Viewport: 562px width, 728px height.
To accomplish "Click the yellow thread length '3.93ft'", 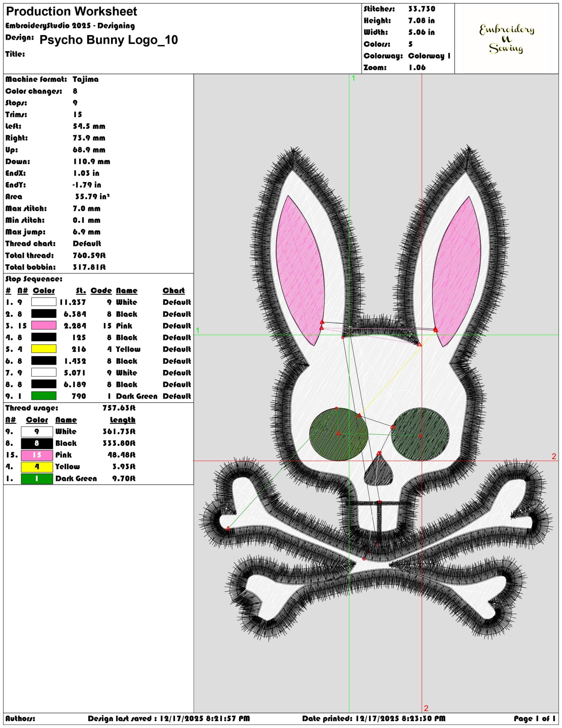I will 124,466.
